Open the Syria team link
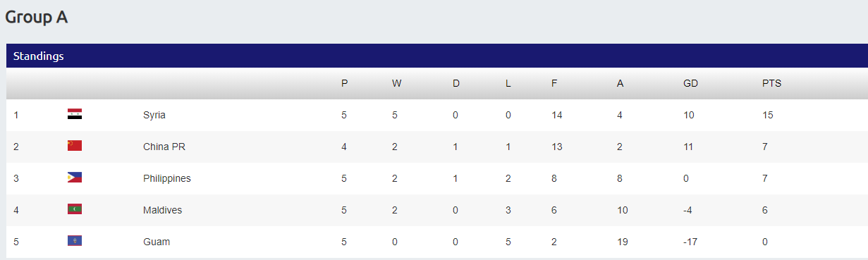 [154, 115]
